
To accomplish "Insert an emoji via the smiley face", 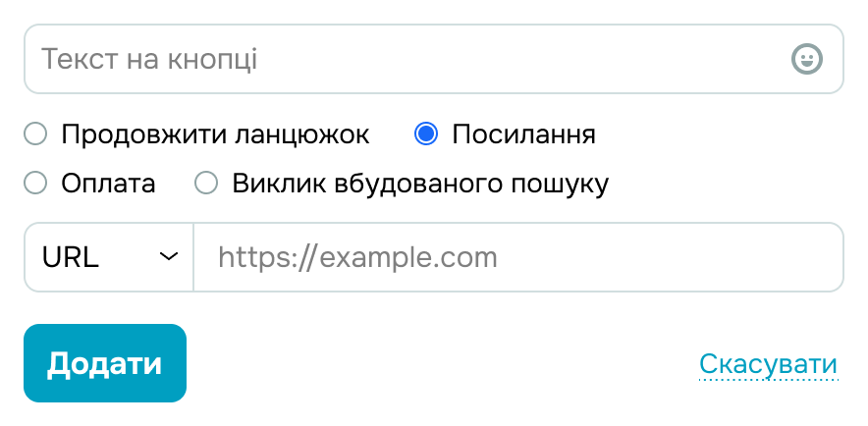I will click(x=806, y=59).
